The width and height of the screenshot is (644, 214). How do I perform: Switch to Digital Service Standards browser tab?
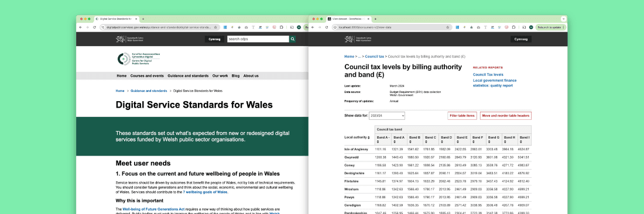tap(117, 19)
